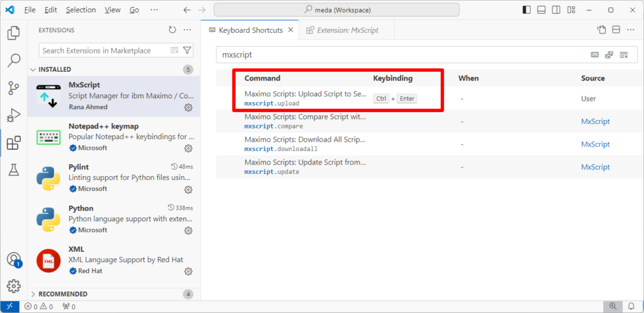Open manage gear for XML extension
This screenshot has height=313, width=644.
(x=189, y=271)
